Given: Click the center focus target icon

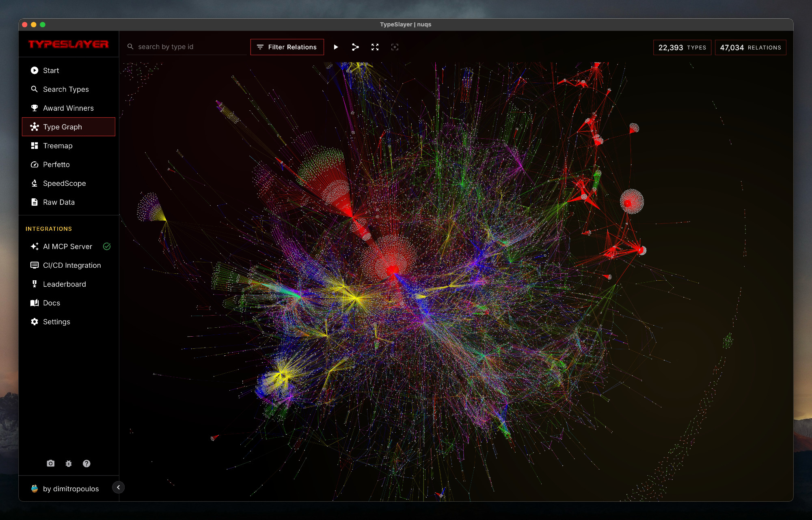Looking at the screenshot, I should point(395,47).
